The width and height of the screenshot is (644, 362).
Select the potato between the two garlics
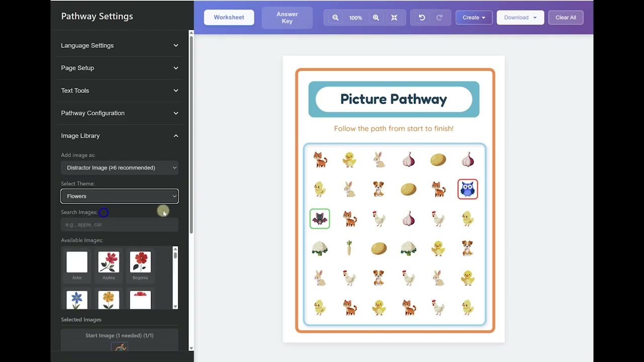(438, 160)
